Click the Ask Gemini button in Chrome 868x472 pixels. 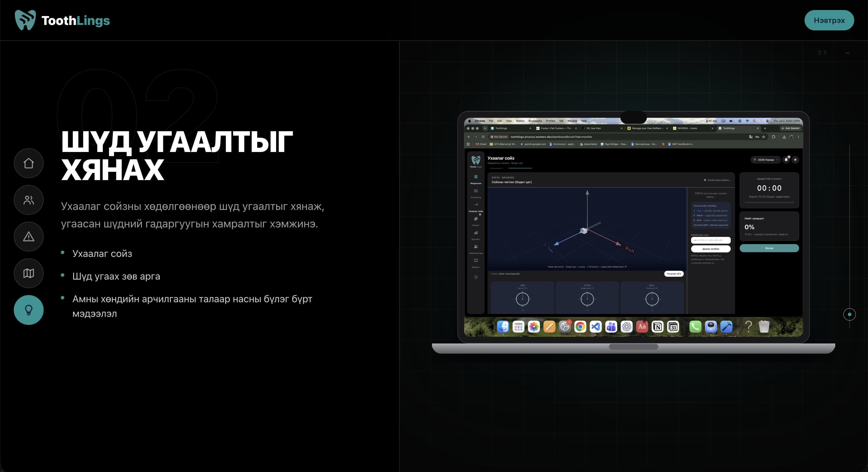[x=790, y=128]
